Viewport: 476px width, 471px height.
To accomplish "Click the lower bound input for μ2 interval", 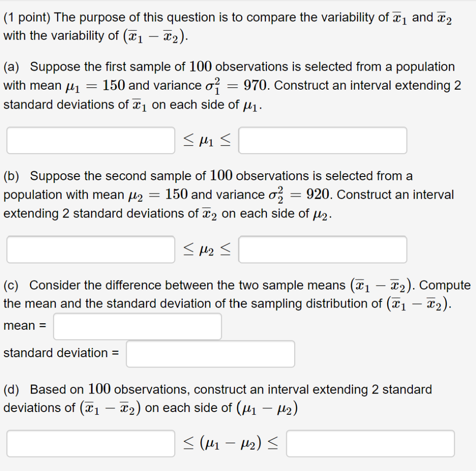I will (x=90, y=249).
